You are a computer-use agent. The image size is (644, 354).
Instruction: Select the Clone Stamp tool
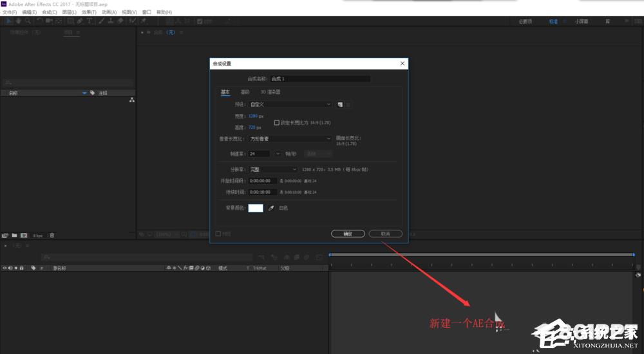111,21
